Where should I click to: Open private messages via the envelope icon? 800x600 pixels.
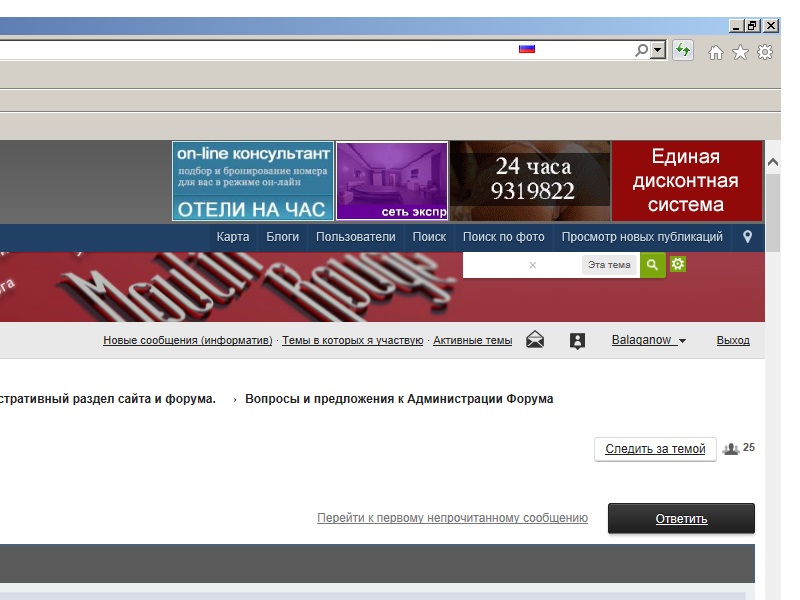click(x=535, y=340)
